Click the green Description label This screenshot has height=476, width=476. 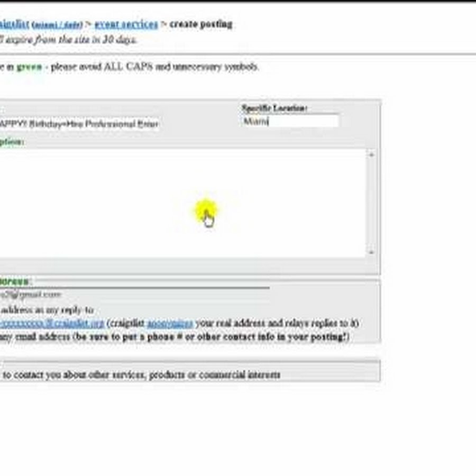(12, 142)
